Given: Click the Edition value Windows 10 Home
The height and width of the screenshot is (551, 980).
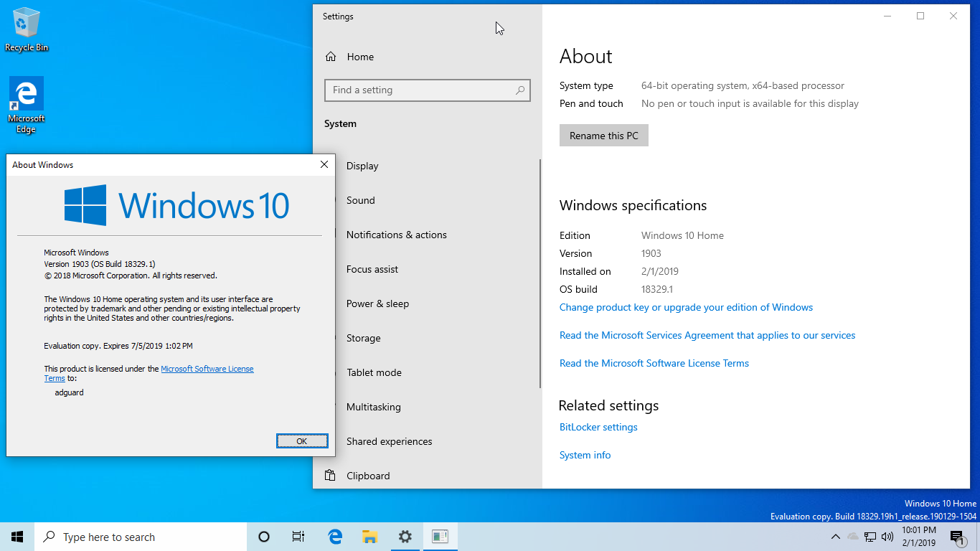Looking at the screenshot, I should (x=682, y=235).
